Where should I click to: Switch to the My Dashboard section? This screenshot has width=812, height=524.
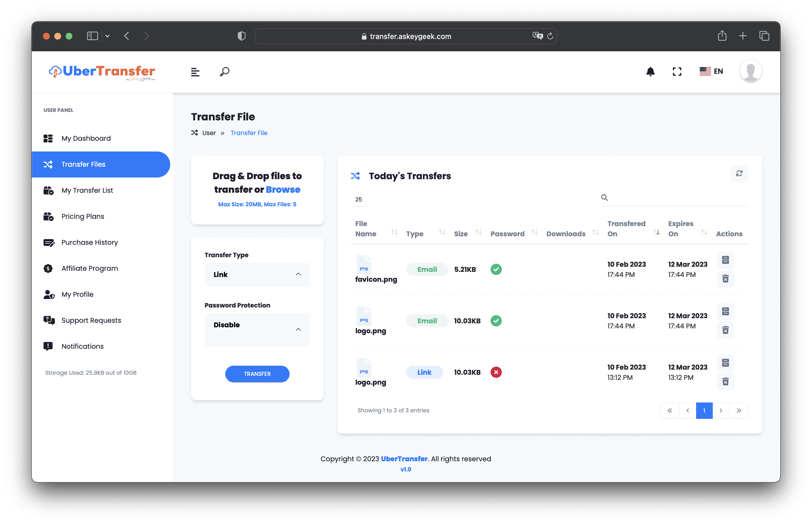pos(86,138)
